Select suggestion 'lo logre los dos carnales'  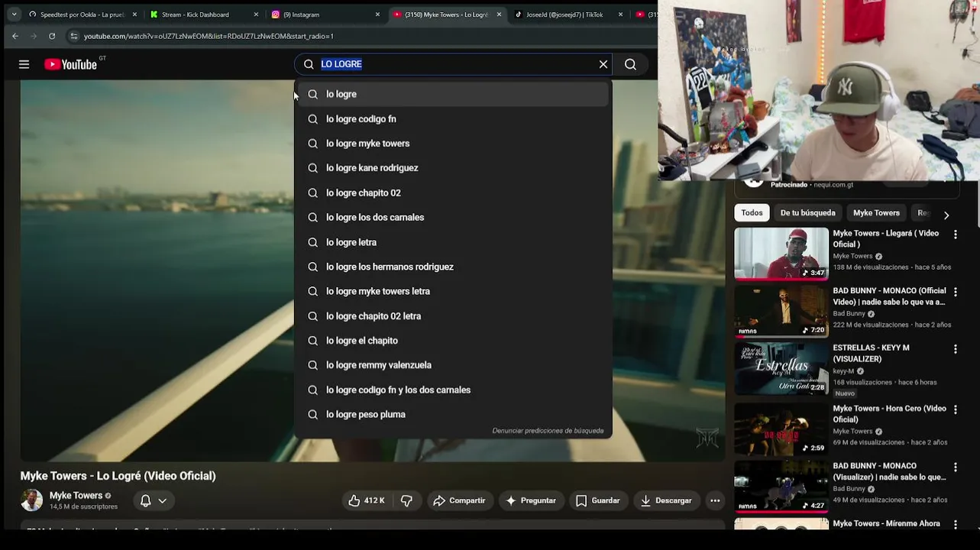click(453, 218)
